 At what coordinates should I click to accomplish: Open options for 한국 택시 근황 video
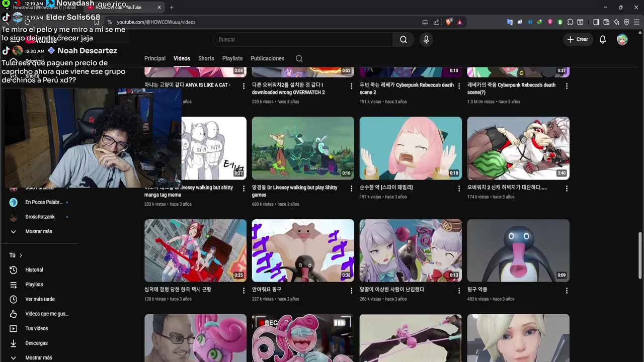244,291
